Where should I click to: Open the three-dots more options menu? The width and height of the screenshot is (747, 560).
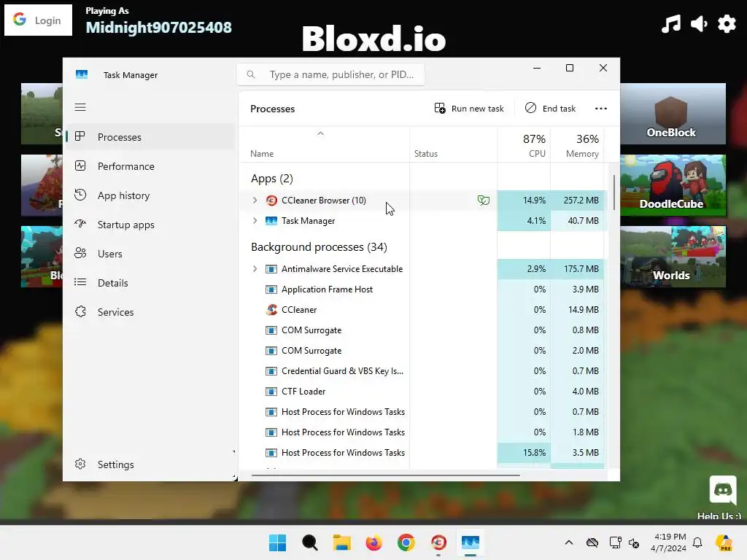[x=601, y=109]
